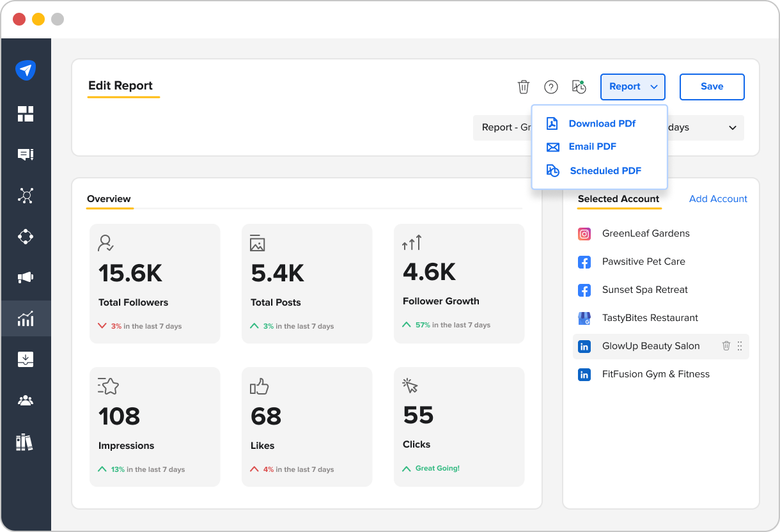Click the Great Going! status text
This screenshot has height=532, width=780.
point(437,468)
